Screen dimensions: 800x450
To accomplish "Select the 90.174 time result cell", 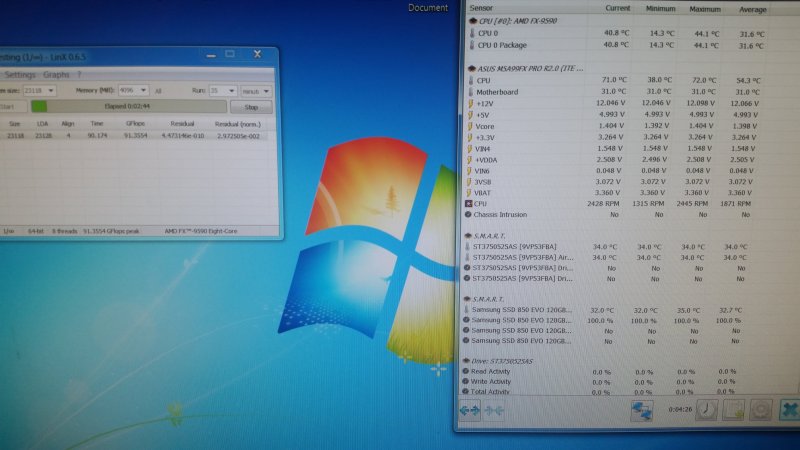I will (97, 136).
